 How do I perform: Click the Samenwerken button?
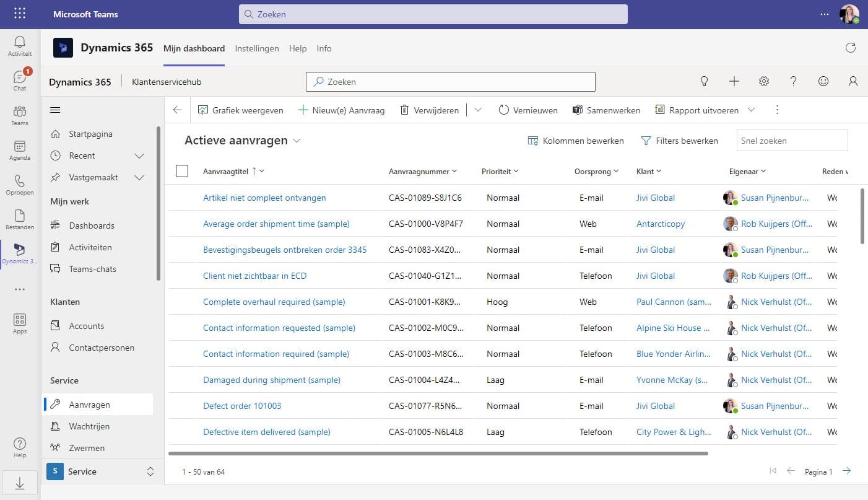pos(606,110)
